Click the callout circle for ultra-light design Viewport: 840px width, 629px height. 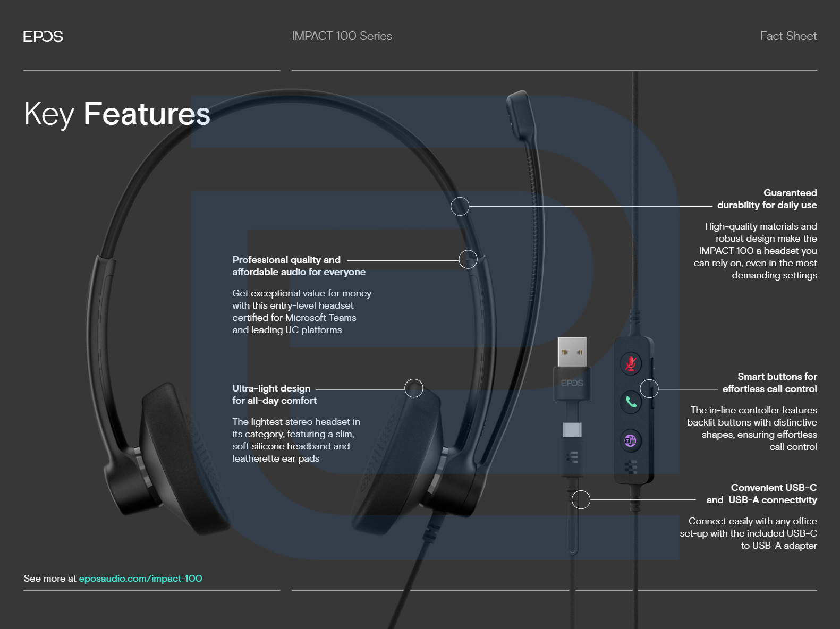pos(414,388)
